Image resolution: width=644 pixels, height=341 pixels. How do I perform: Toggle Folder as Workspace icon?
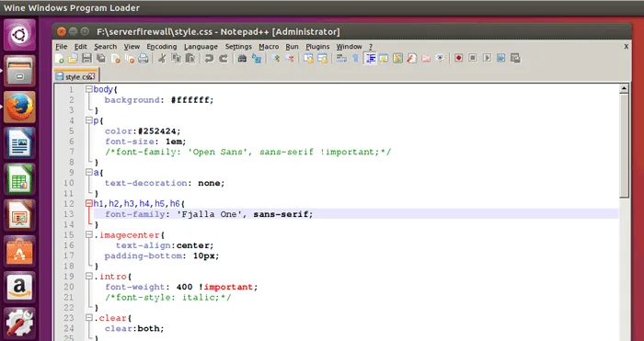pyautogui.click(x=426, y=58)
